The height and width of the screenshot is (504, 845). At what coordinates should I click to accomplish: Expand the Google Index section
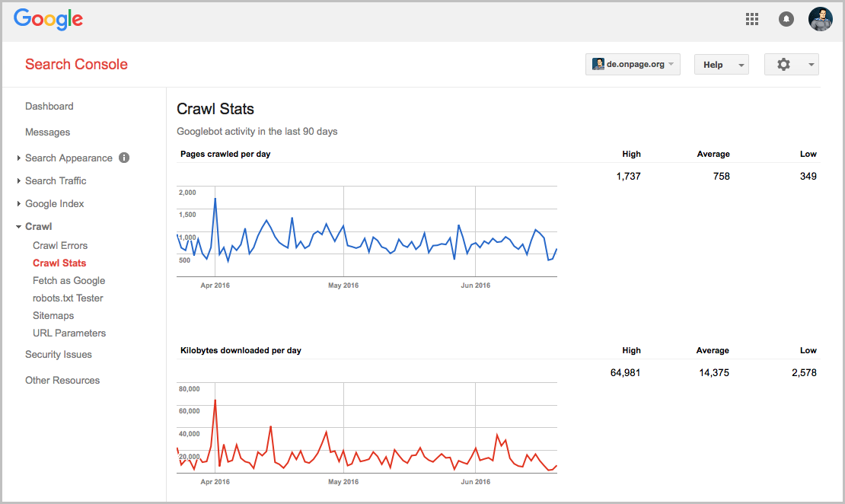54,203
